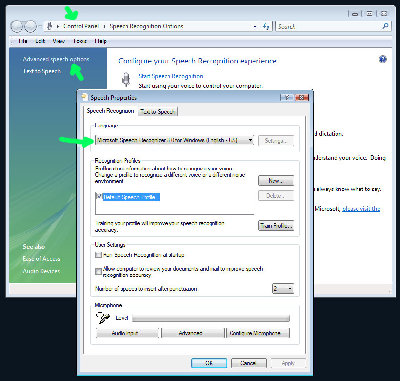Click the search magnifier icon
Viewport: 400px width, 381px height.
385,26
